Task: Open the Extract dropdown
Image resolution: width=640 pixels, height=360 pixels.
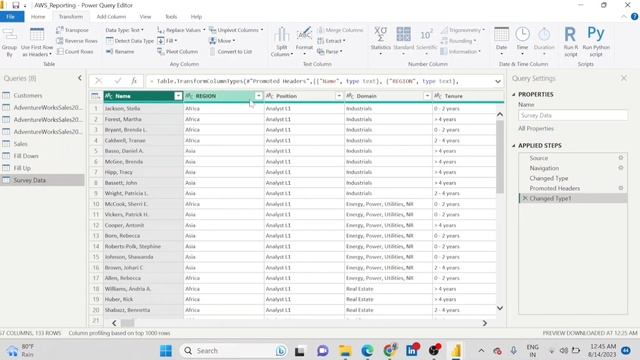Action: (331, 41)
